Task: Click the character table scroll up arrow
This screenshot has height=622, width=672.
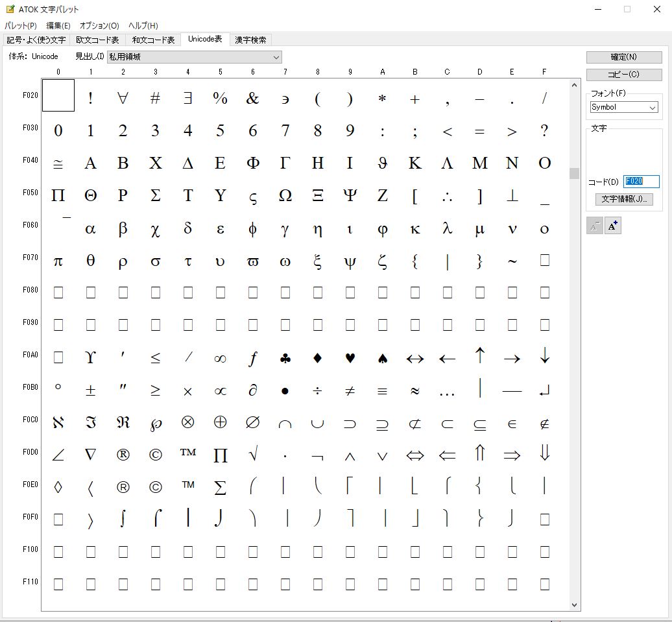Action: [x=574, y=85]
